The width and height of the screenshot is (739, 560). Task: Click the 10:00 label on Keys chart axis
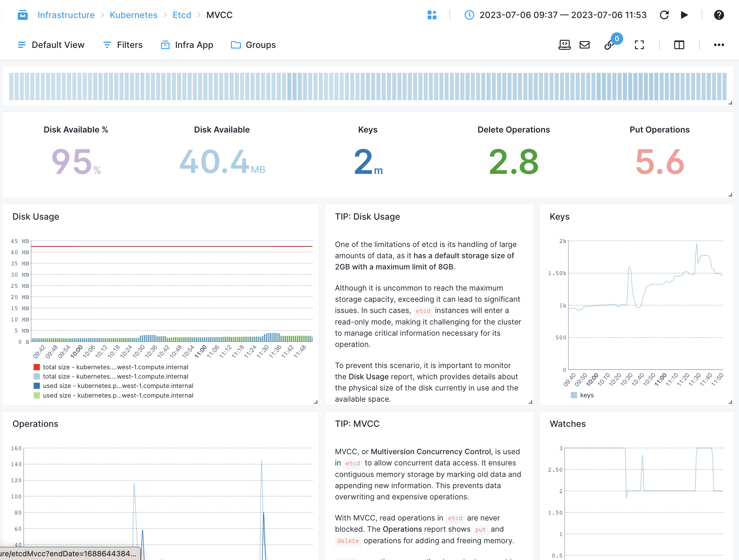pyautogui.click(x=592, y=379)
